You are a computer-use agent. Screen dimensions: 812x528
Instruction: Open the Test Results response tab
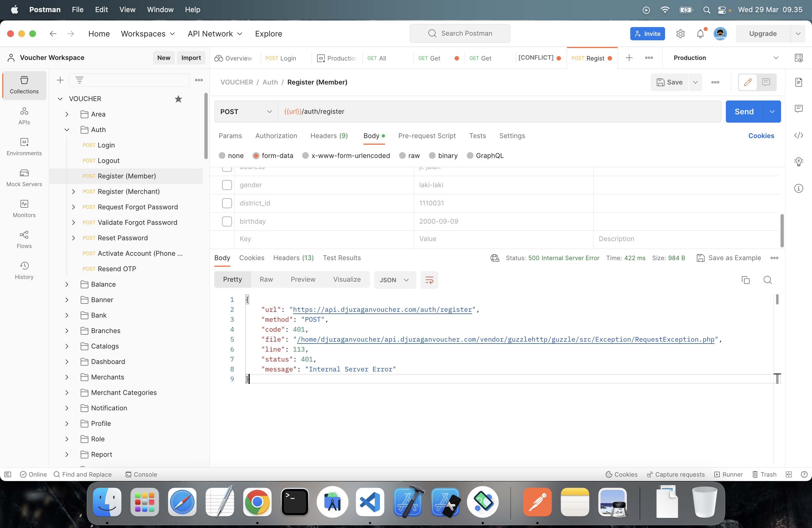coord(342,258)
